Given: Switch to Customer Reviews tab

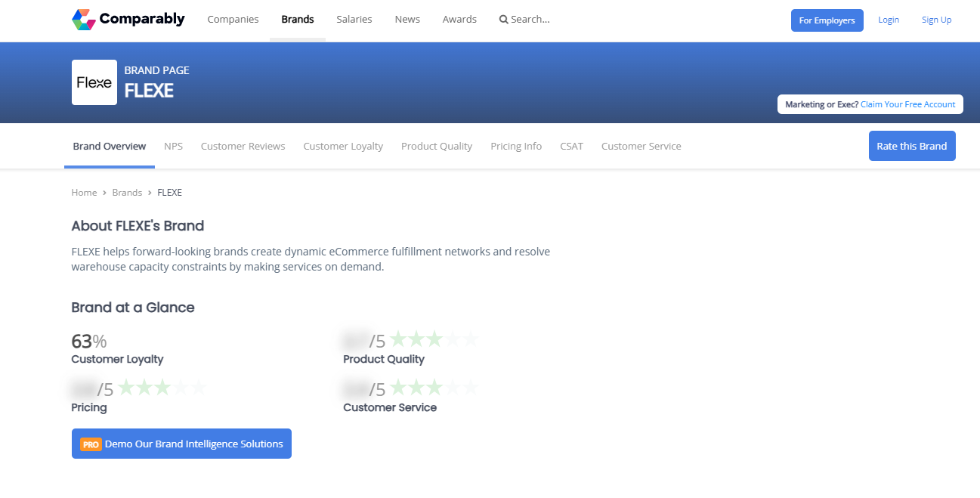Looking at the screenshot, I should (x=243, y=147).
